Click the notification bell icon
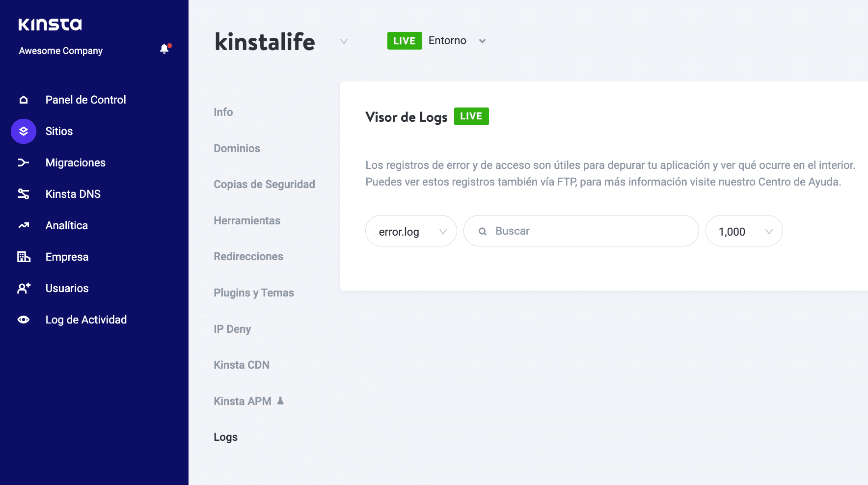The width and height of the screenshot is (868, 485). point(164,49)
